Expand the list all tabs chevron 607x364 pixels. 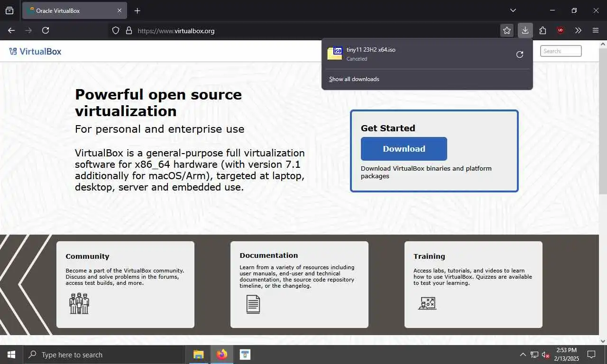(513, 10)
